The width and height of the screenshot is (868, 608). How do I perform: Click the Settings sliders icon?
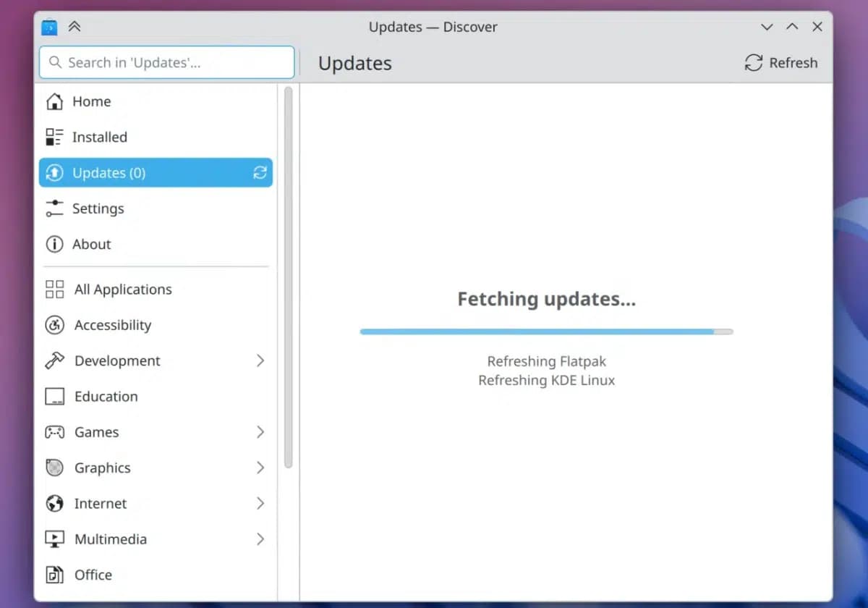pos(54,208)
